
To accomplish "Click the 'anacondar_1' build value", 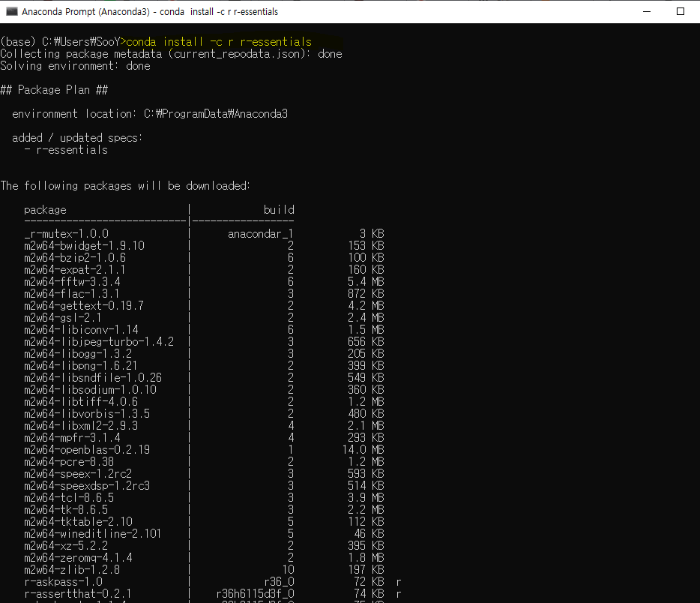I will tap(261, 234).
